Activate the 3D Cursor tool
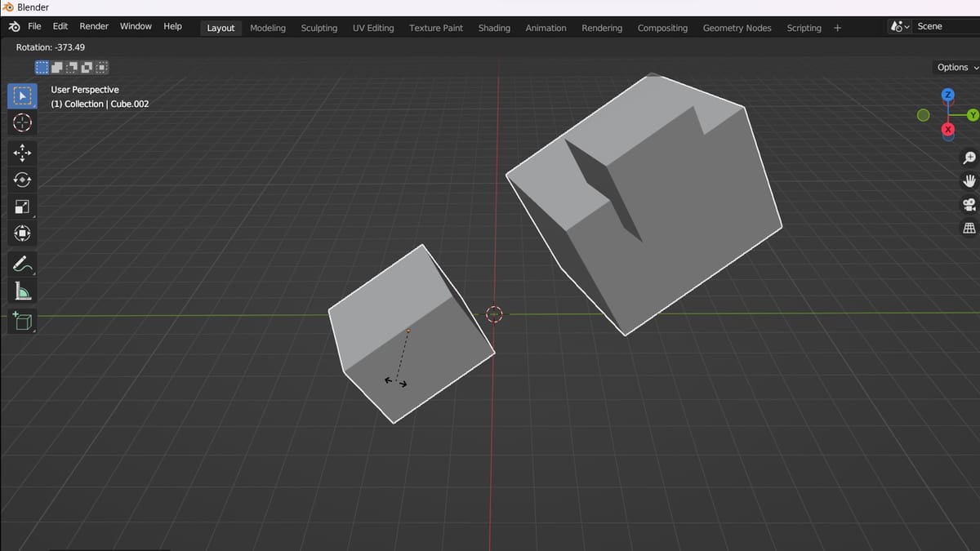980x551 pixels. pyautogui.click(x=22, y=122)
